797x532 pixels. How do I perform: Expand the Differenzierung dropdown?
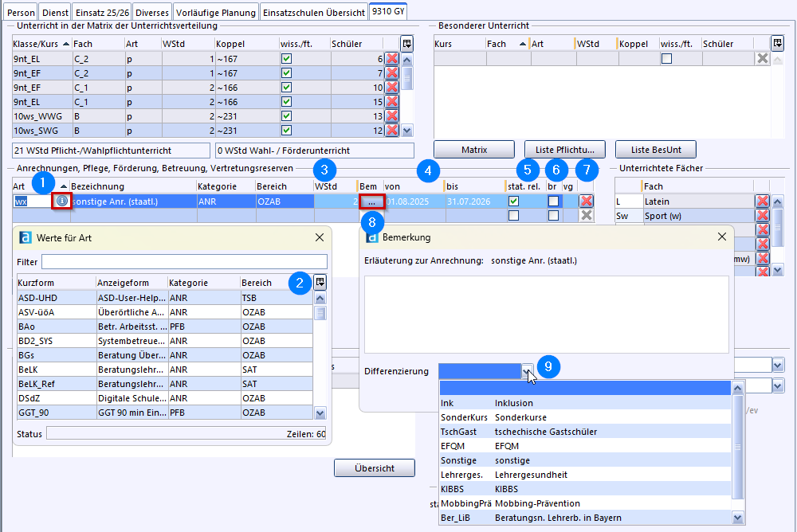coord(527,371)
